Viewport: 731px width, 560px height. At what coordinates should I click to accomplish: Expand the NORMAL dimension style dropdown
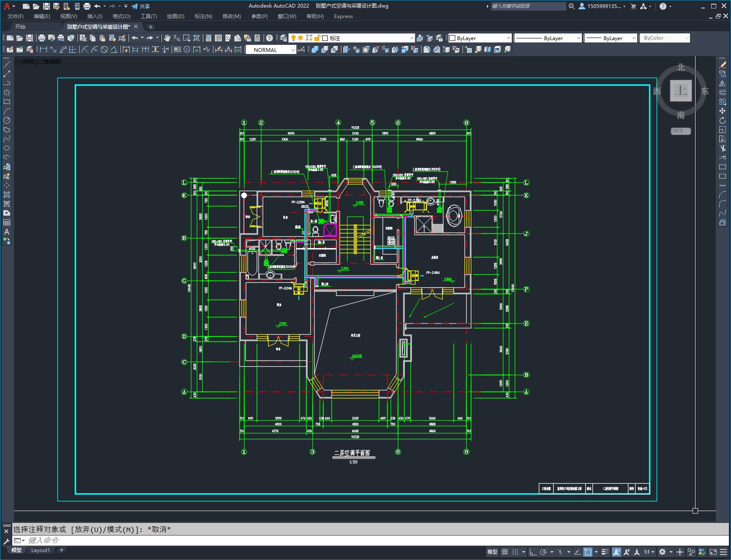click(x=293, y=50)
